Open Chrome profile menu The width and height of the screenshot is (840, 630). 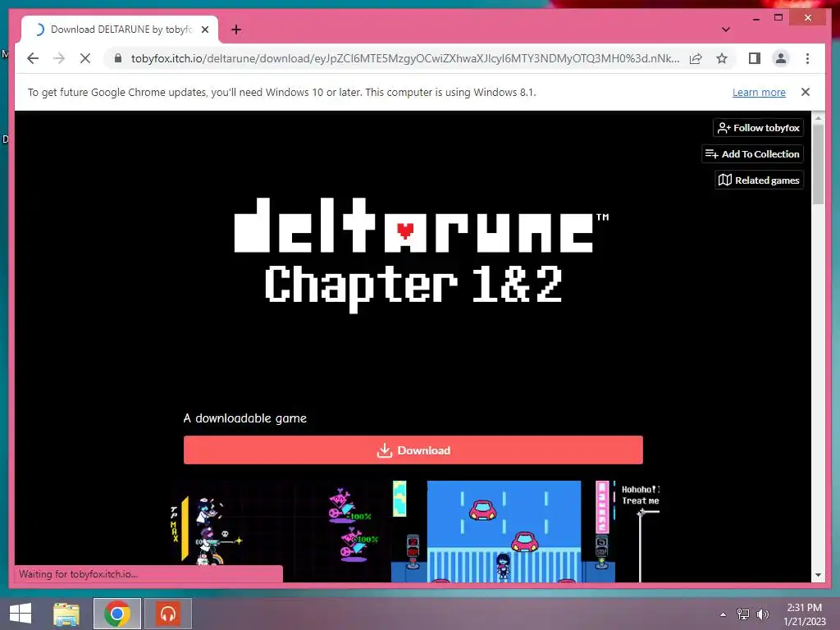click(x=781, y=58)
